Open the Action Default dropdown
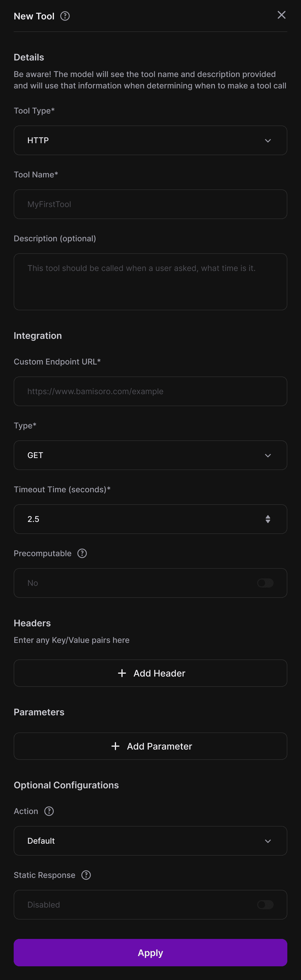Screen dimensions: 301x980 [150, 841]
